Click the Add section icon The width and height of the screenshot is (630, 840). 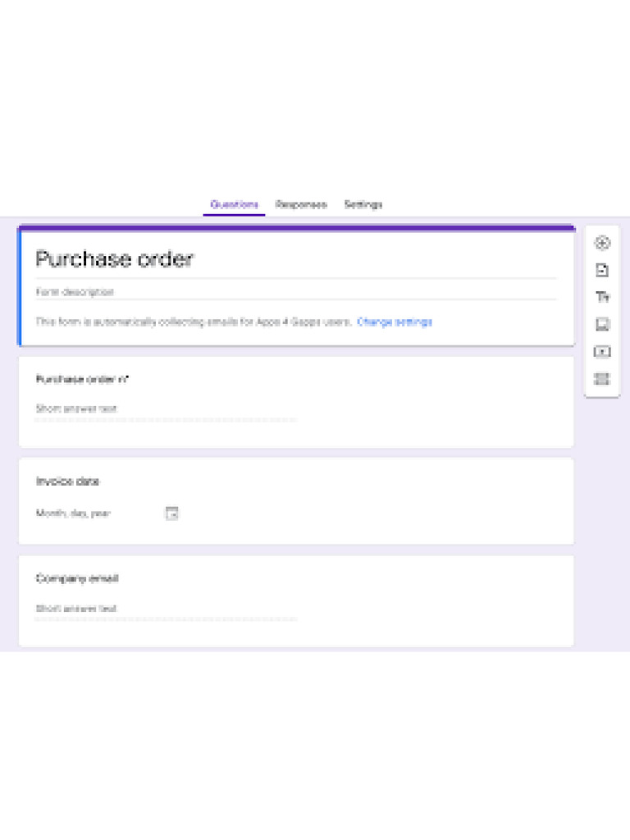click(602, 379)
